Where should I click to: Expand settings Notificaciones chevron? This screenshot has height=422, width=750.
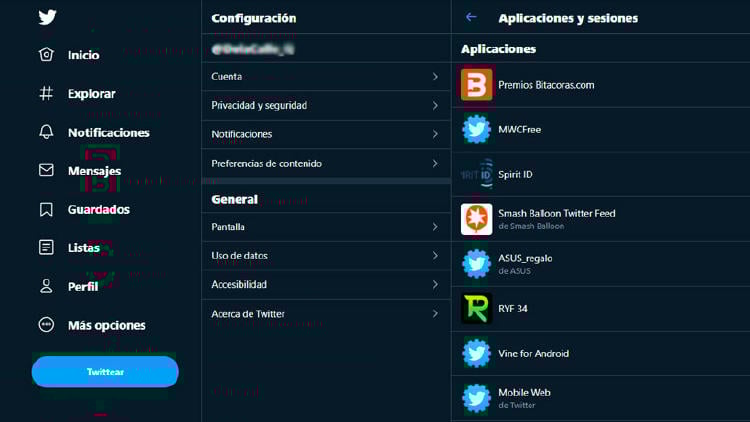[x=435, y=134]
